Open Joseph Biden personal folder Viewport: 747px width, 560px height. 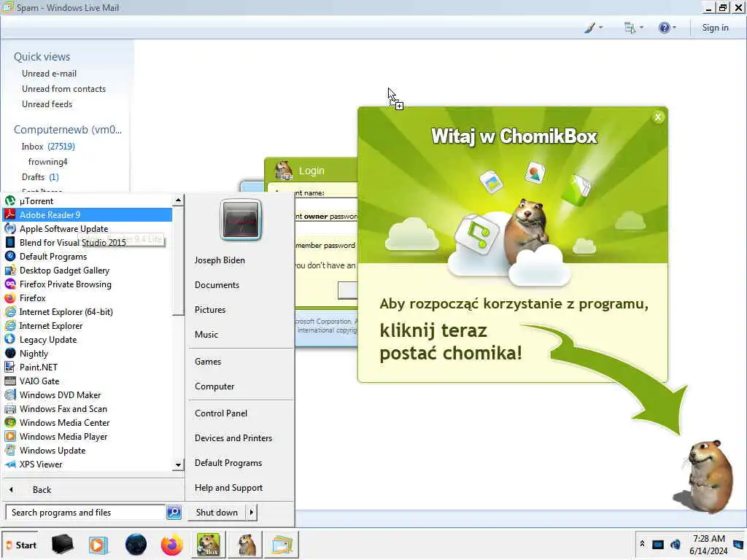point(220,260)
